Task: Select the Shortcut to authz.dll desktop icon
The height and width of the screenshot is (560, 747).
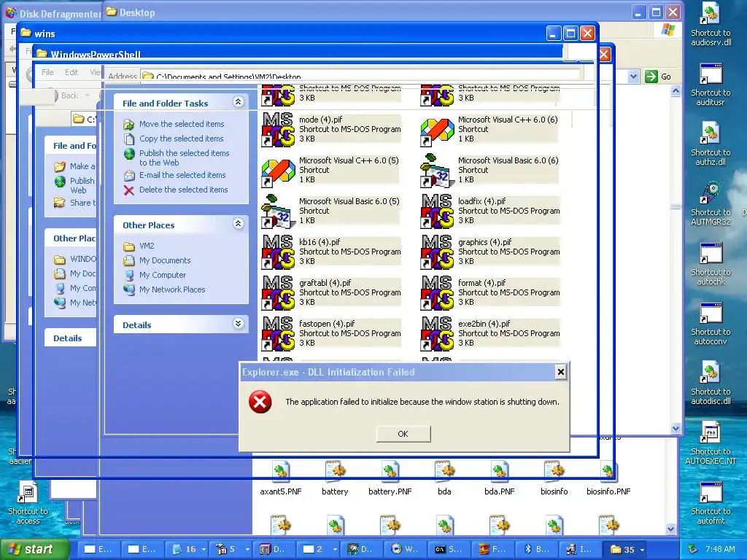Action: 711,134
